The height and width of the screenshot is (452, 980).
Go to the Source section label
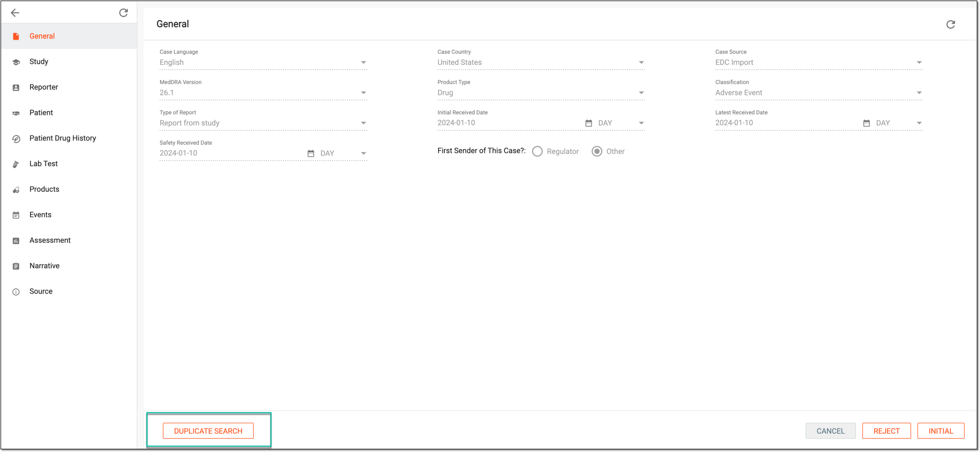coord(41,291)
